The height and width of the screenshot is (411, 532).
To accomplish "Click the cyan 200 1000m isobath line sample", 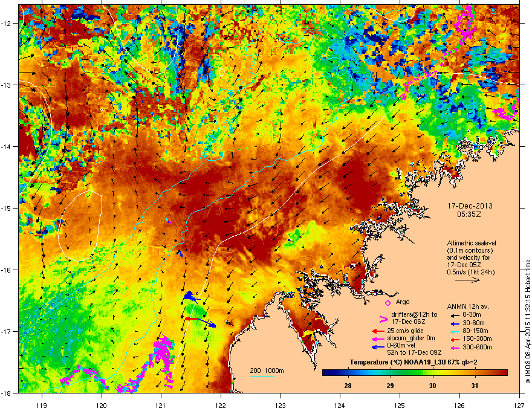I will [262, 376].
